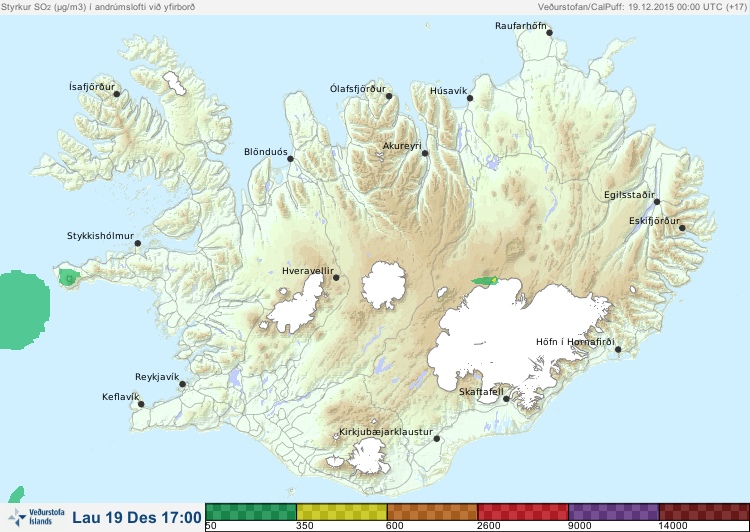Click the Ólafsfjörður station dot
The width and height of the screenshot is (750, 532).
point(389,96)
